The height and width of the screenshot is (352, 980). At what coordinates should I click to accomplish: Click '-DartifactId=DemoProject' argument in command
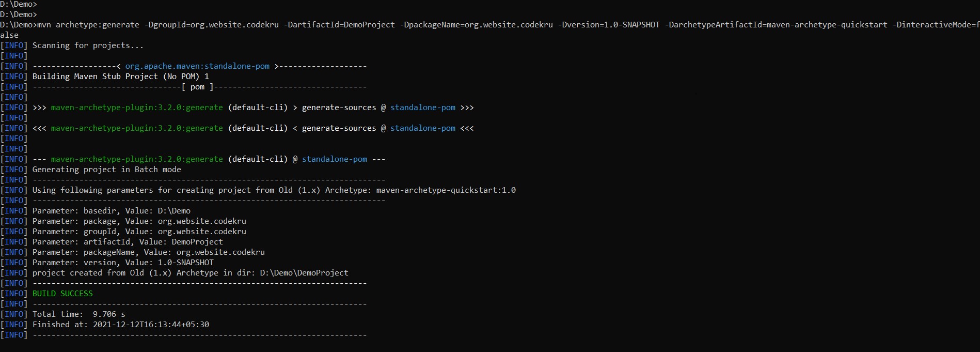point(339,25)
